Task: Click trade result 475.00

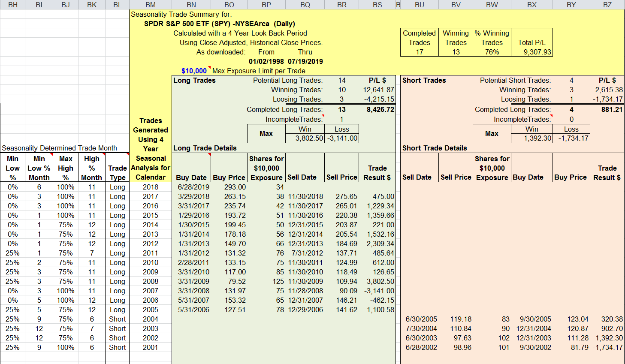Action: tap(383, 196)
